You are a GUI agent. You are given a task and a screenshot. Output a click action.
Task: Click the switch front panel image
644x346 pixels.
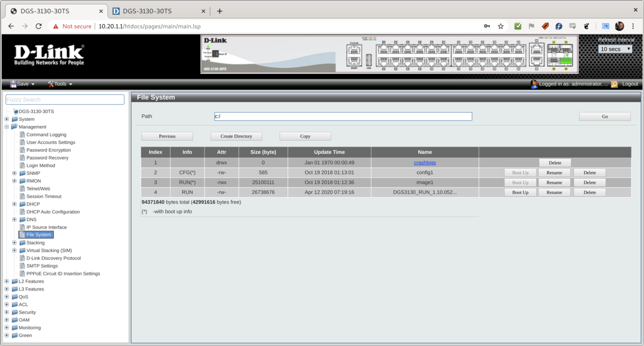(390, 54)
